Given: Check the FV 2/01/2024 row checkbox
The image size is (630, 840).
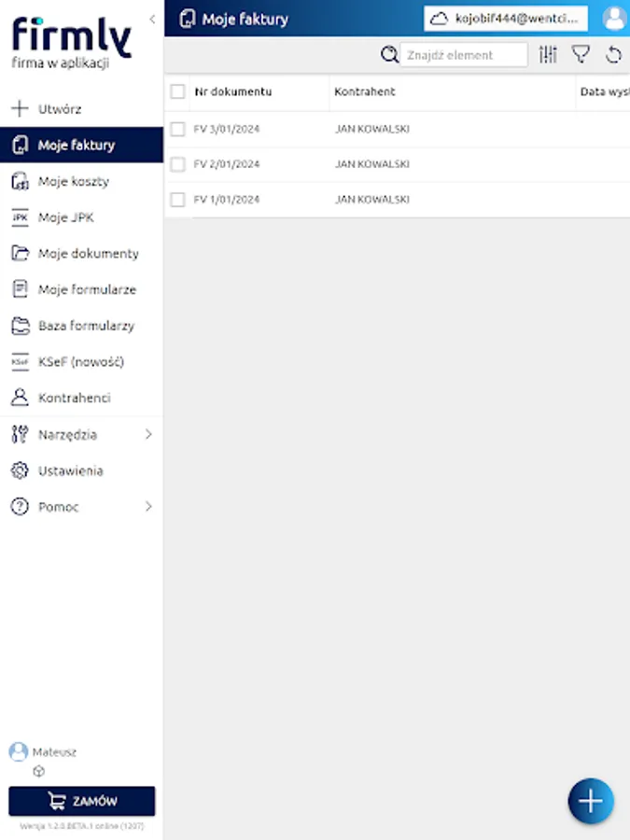Looking at the screenshot, I should pyautogui.click(x=178, y=164).
